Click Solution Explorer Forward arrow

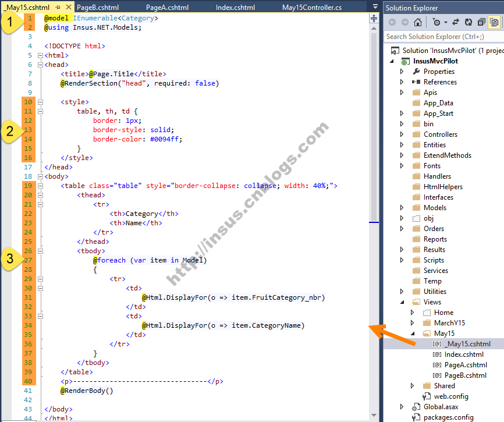point(405,22)
